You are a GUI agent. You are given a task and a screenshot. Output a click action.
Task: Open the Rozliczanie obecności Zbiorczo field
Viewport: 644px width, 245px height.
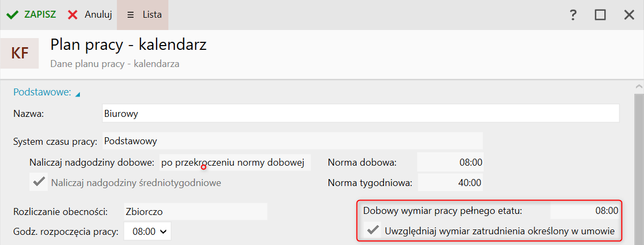(x=195, y=211)
